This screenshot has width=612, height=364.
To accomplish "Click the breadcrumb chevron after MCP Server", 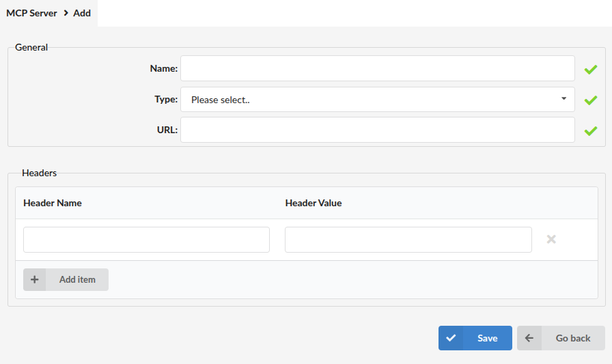I will coord(66,13).
